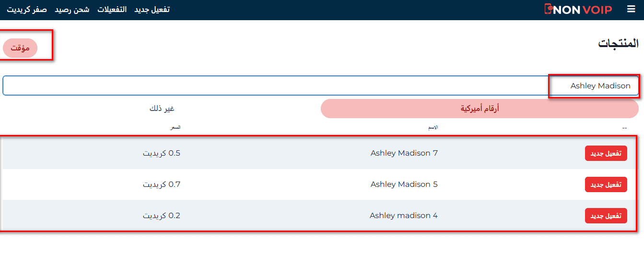644x257 pixels.
Task: Click the السعر column header
Action: (x=176, y=127)
